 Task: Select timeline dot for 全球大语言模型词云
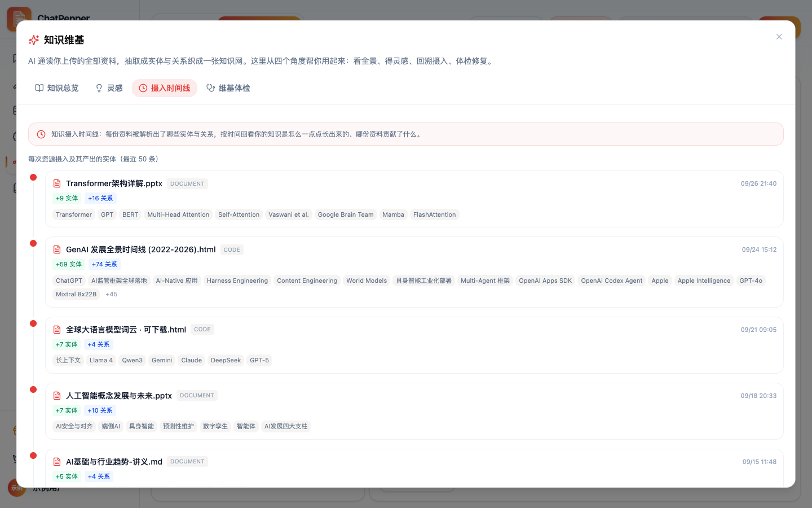[33, 323]
